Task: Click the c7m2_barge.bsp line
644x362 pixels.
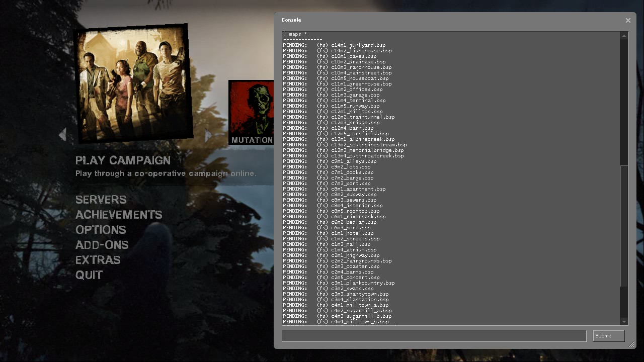Action: point(328,178)
